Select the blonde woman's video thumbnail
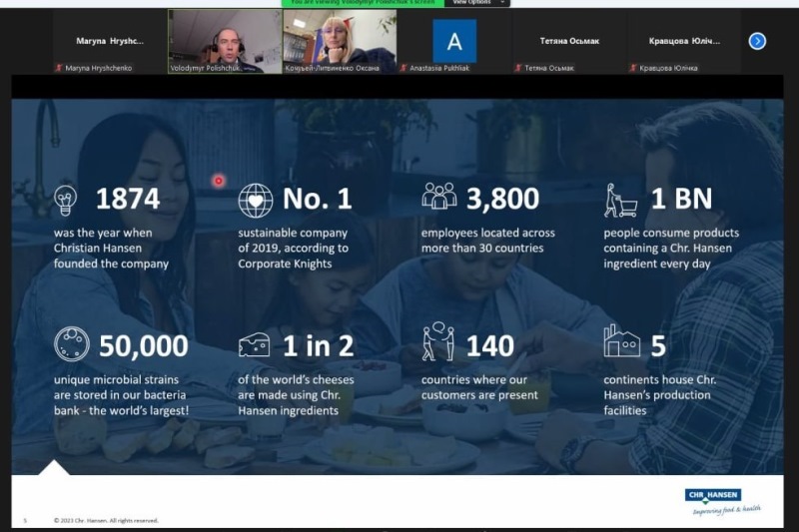 coord(340,41)
